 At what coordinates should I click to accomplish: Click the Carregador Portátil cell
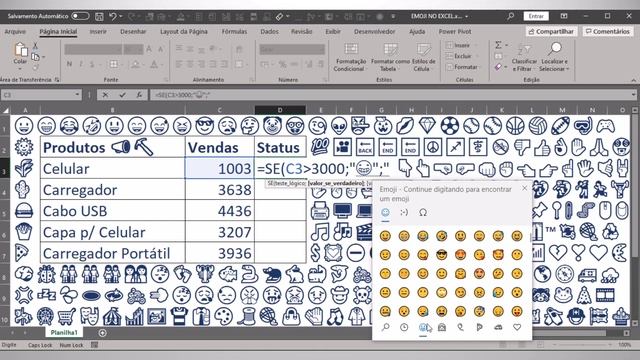(x=113, y=253)
